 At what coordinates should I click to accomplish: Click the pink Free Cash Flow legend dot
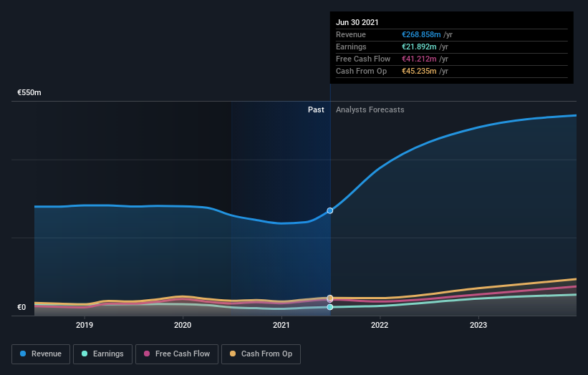tap(147, 354)
